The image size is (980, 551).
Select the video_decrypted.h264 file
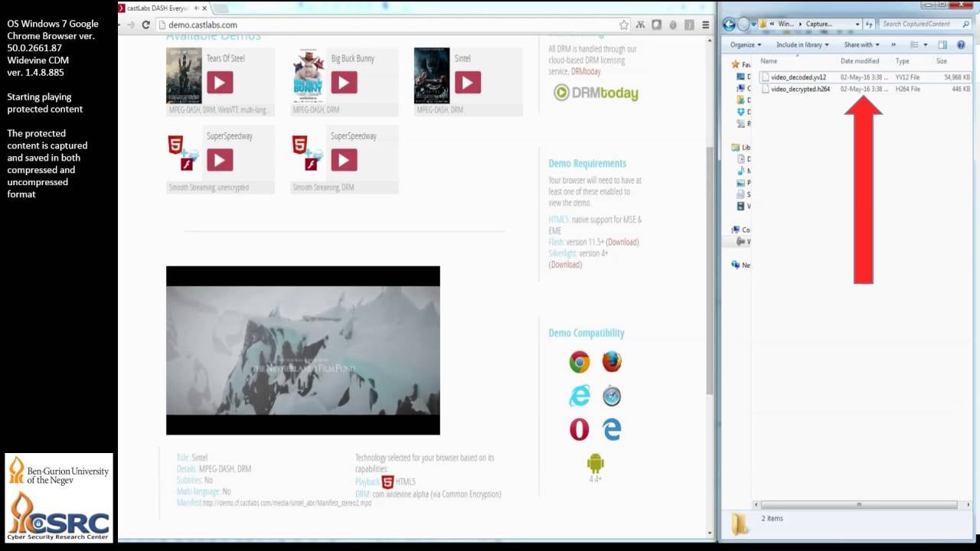pyautogui.click(x=800, y=90)
